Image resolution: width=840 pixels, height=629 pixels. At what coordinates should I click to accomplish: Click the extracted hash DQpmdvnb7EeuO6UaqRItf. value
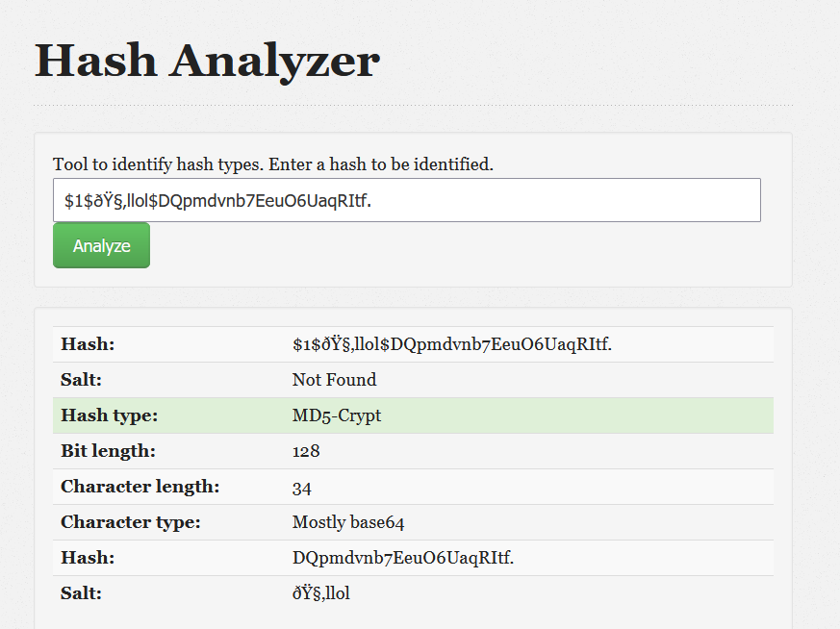coord(402,558)
